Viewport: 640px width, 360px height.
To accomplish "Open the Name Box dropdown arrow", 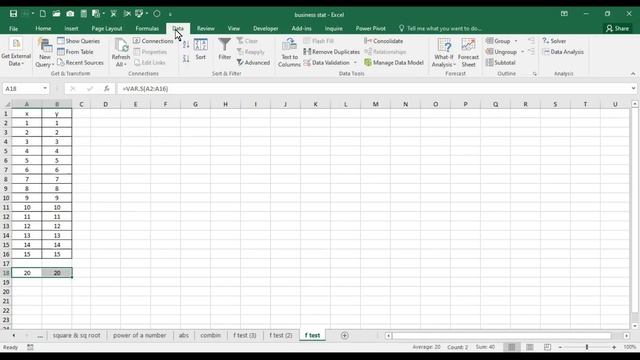I will tap(44, 89).
